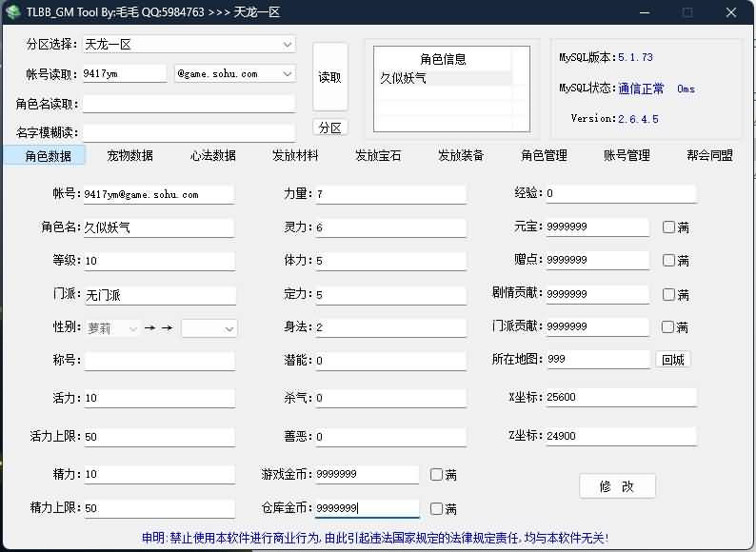This screenshot has width=756, height=552.
Task: Click the 潜能 input field
Action: 391,361
